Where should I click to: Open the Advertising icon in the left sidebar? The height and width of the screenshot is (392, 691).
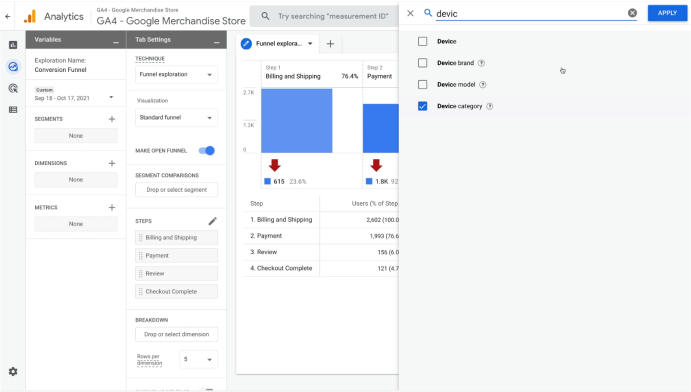pos(13,88)
